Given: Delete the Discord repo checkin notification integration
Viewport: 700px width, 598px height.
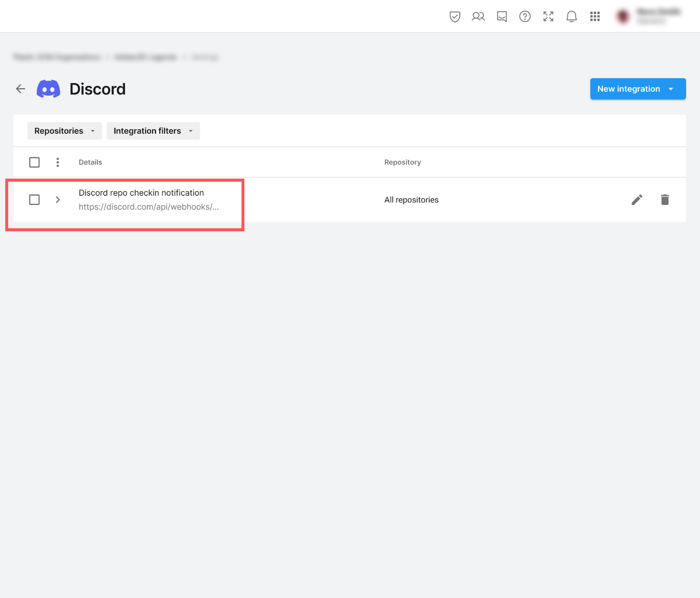Looking at the screenshot, I should (x=665, y=200).
